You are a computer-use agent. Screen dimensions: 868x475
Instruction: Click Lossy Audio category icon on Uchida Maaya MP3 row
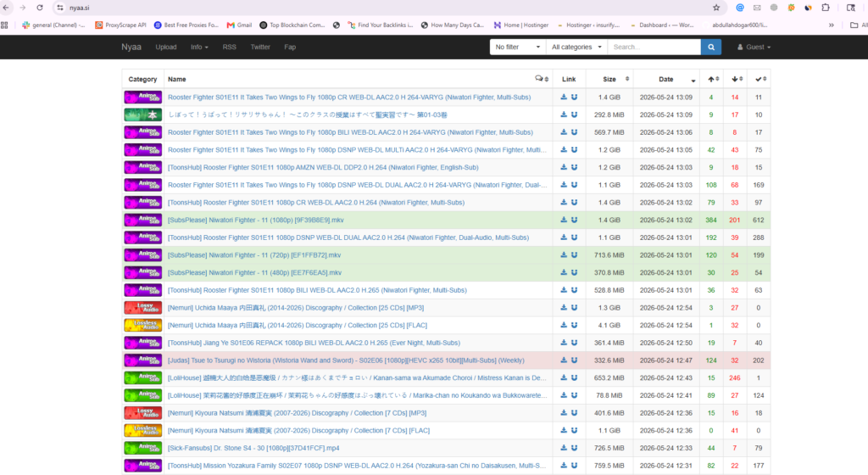[x=142, y=308]
